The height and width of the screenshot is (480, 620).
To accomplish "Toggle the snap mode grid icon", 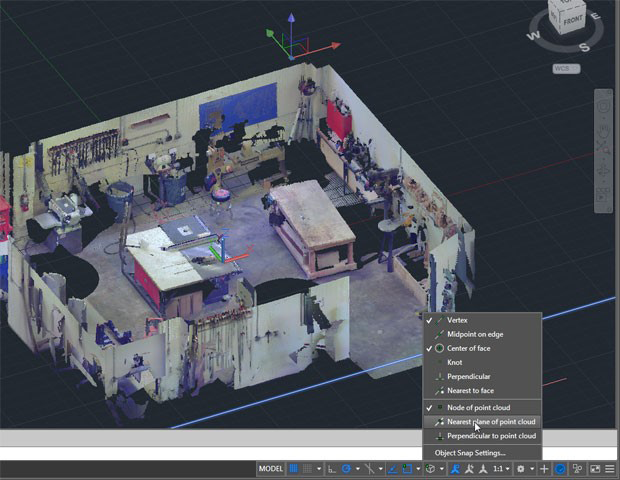I will (307, 469).
